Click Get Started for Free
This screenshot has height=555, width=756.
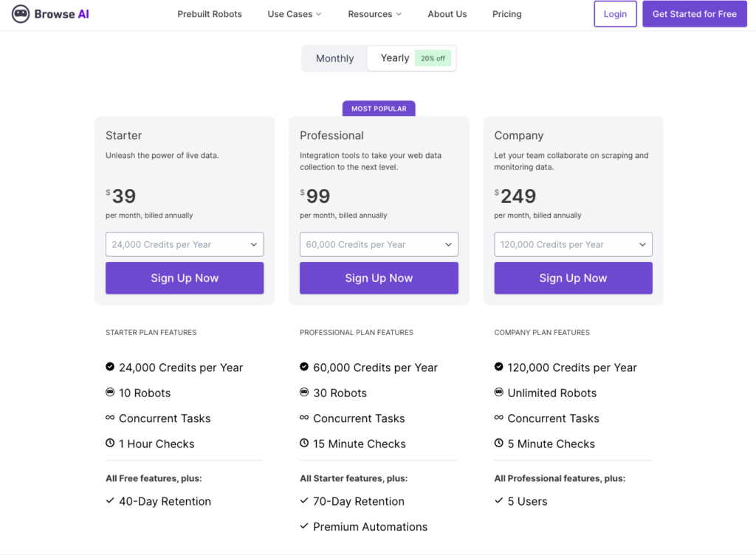pyautogui.click(x=695, y=14)
